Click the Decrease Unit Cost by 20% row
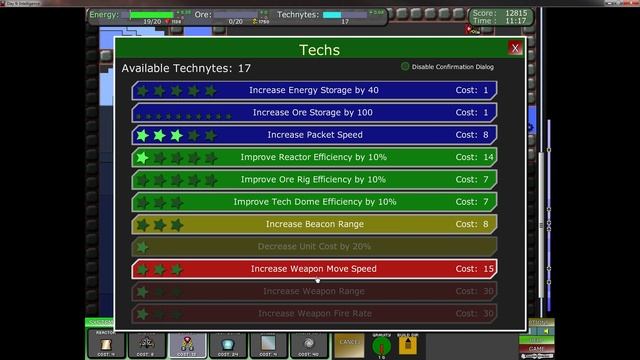640x360 pixels. 314,247
